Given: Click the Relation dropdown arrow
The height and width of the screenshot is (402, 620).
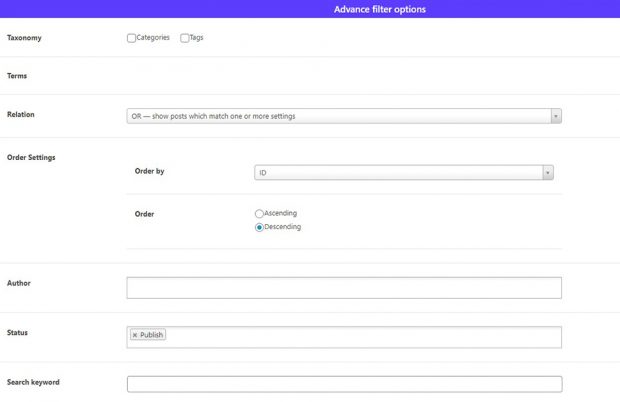Looking at the screenshot, I should 556,116.
